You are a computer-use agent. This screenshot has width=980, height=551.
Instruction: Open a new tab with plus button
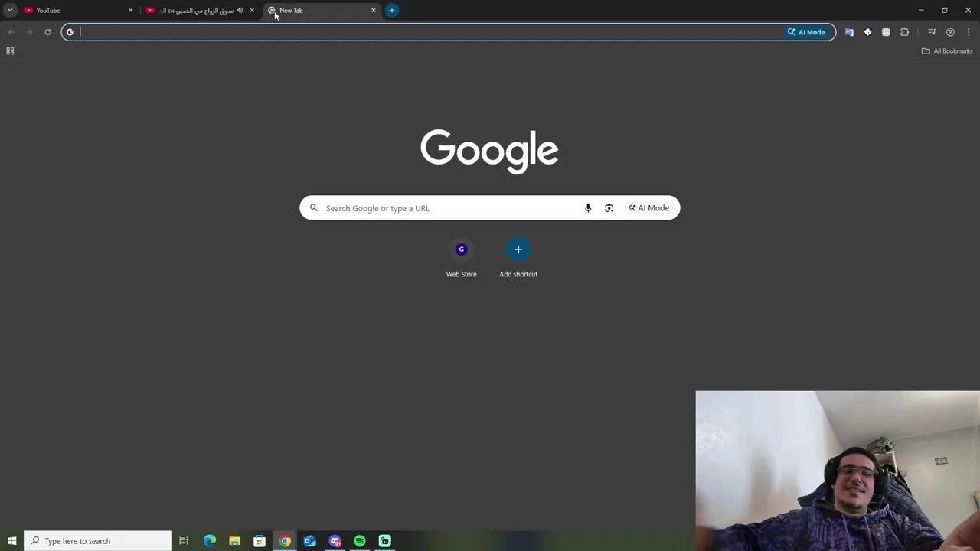click(392, 10)
